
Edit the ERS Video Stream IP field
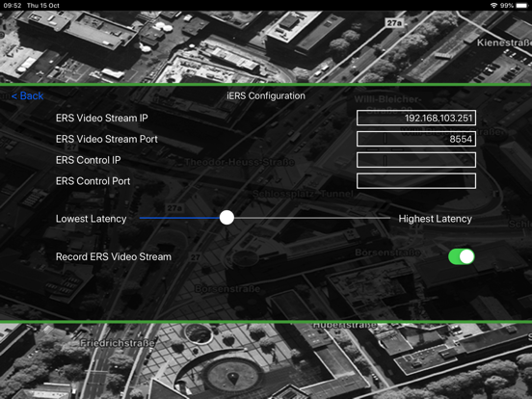(x=416, y=118)
